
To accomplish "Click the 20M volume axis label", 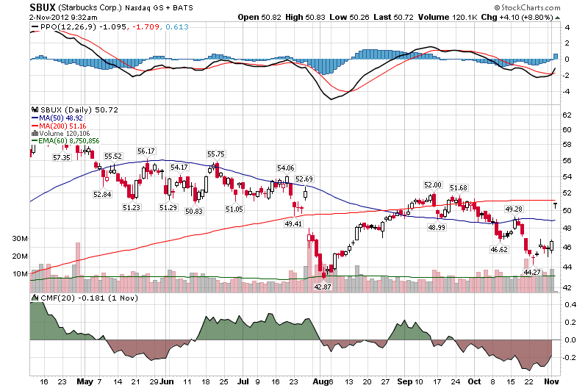I will pos(20,256).
